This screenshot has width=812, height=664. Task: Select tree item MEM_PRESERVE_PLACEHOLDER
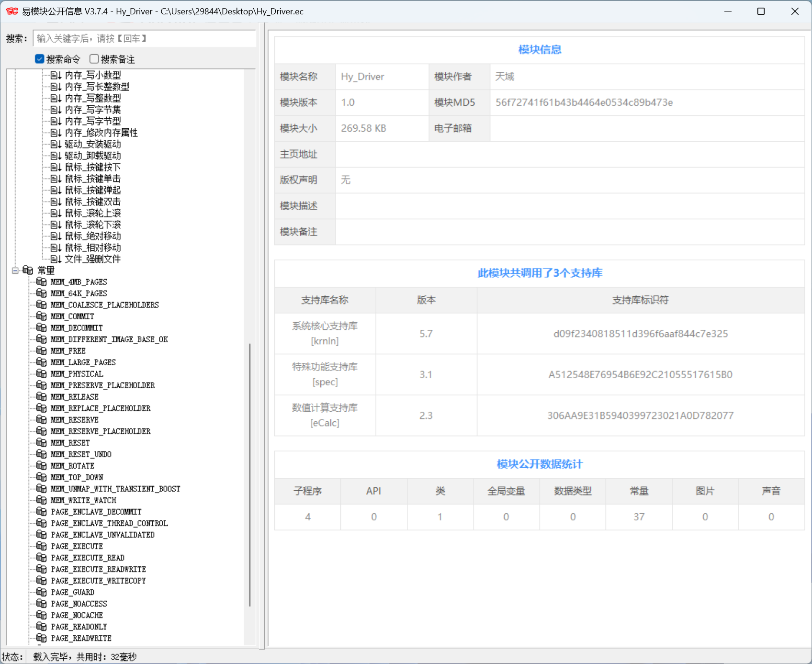coord(103,385)
